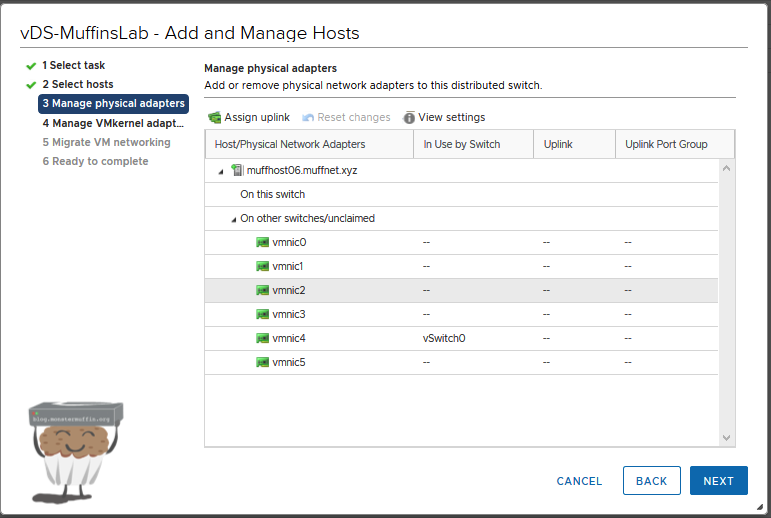The height and width of the screenshot is (518, 771).
Task: Click the Uplink Port Group column header
Action: pyautogui.click(x=666, y=144)
